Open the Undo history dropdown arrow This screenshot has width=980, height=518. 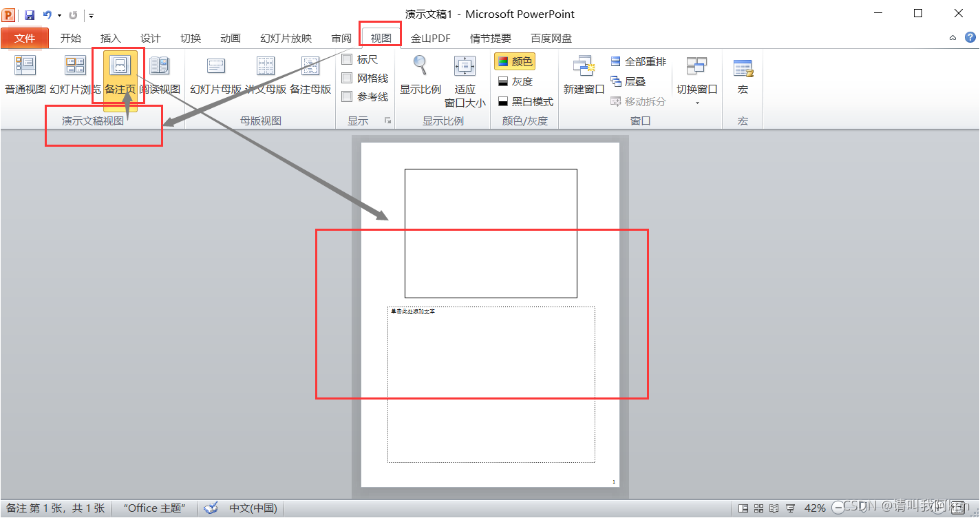click(x=59, y=14)
